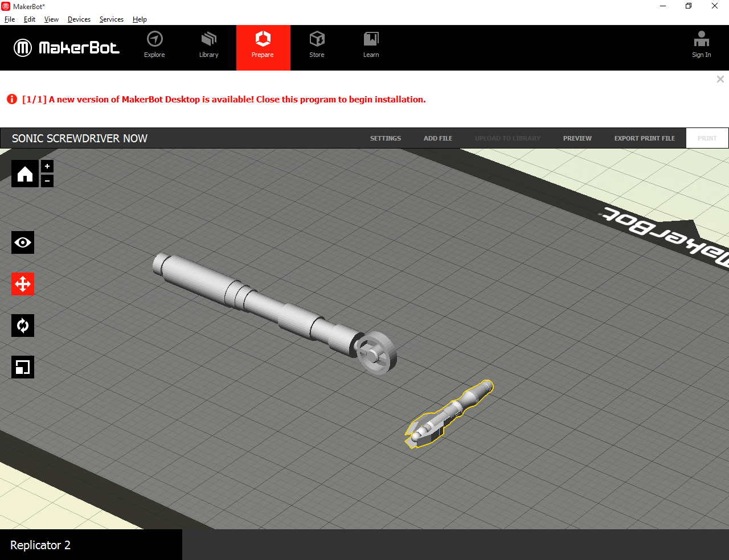
Task: Click the MakerBot logo
Action: point(67,48)
